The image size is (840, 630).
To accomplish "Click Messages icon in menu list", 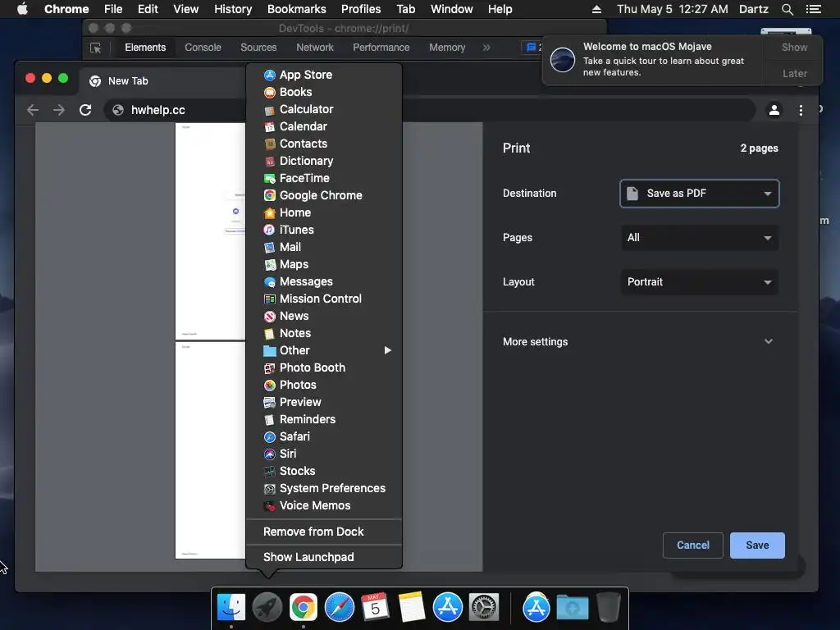I will [x=269, y=282].
